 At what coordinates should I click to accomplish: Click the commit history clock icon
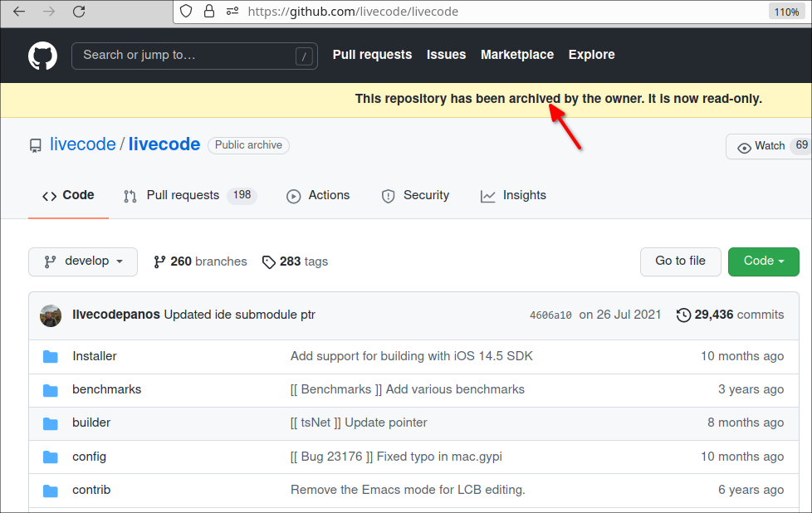(x=683, y=315)
